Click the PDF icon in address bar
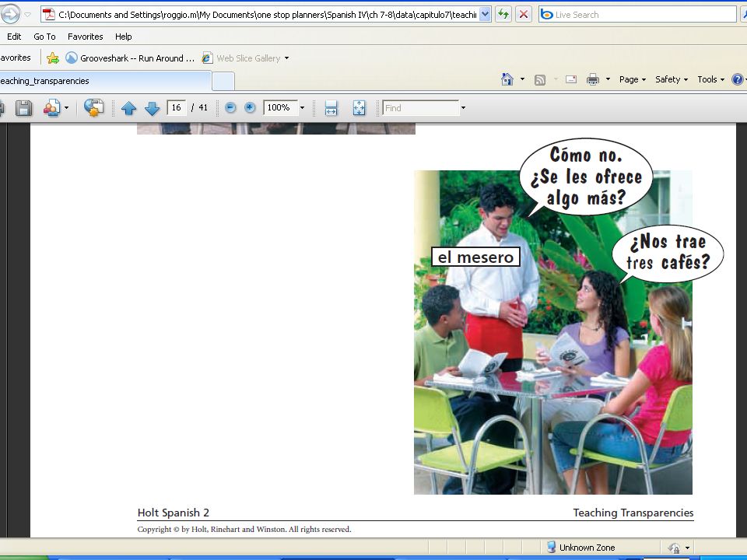 pos(49,15)
